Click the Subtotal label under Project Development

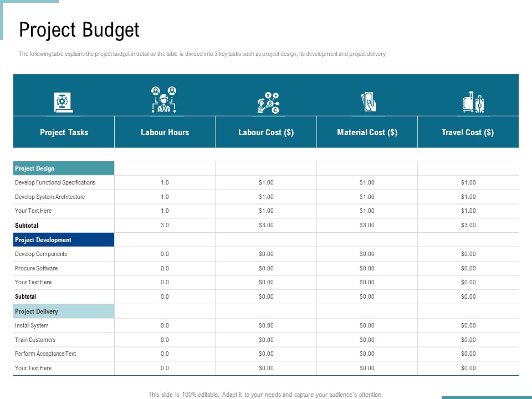25,296
